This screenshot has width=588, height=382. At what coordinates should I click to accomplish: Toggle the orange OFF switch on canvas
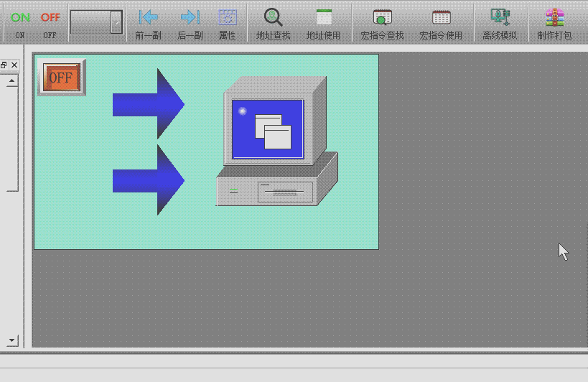61,78
